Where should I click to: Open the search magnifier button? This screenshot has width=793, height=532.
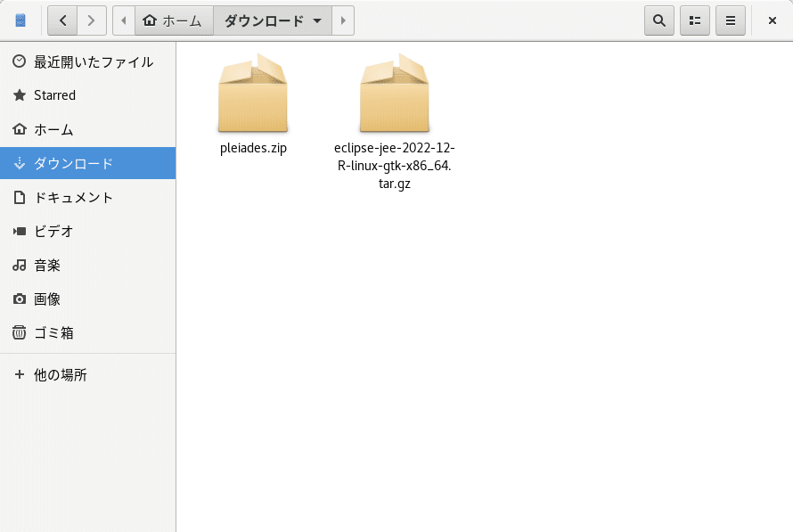659,20
